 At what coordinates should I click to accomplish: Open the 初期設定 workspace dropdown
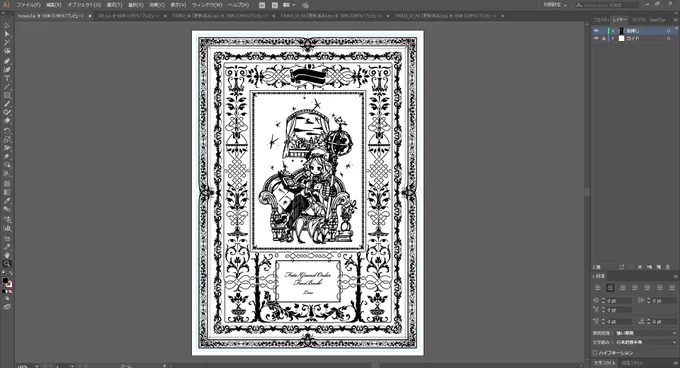pos(555,5)
